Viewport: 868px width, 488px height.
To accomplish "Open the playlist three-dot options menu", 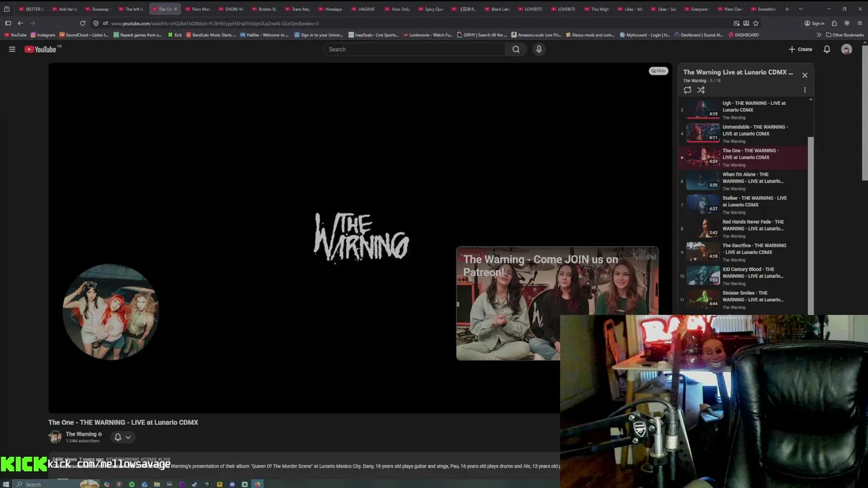I will click(805, 89).
